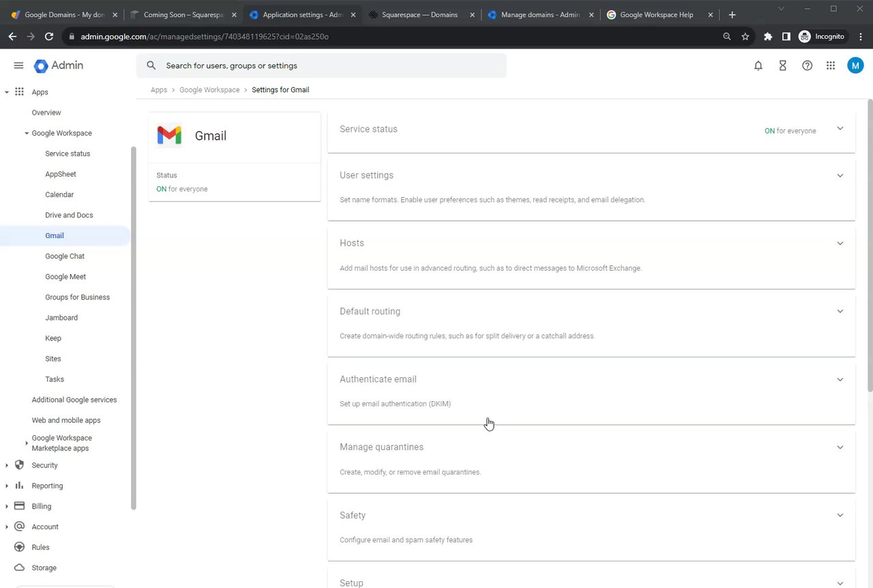Open the help question mark icon
Image resolution: width=873 pixels, height=588 pixels.
(x=807, y=65)
